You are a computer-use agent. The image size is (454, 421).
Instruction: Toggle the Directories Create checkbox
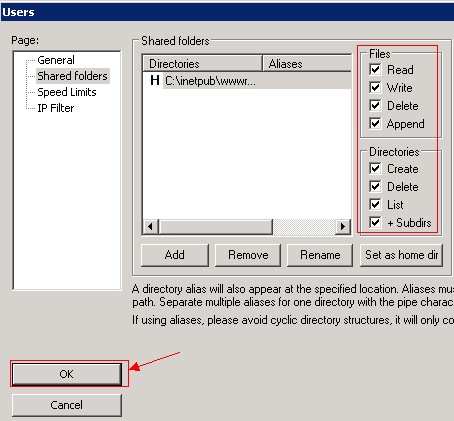[x=375, y=168]
